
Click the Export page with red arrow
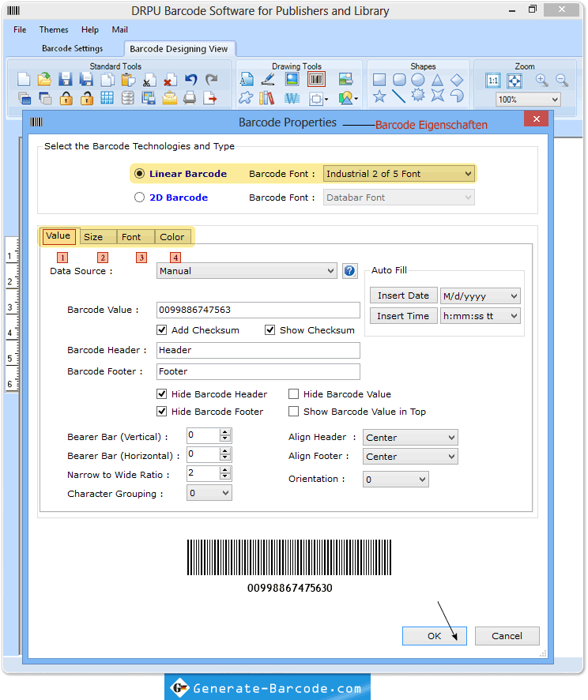click(x=210, y=98)
